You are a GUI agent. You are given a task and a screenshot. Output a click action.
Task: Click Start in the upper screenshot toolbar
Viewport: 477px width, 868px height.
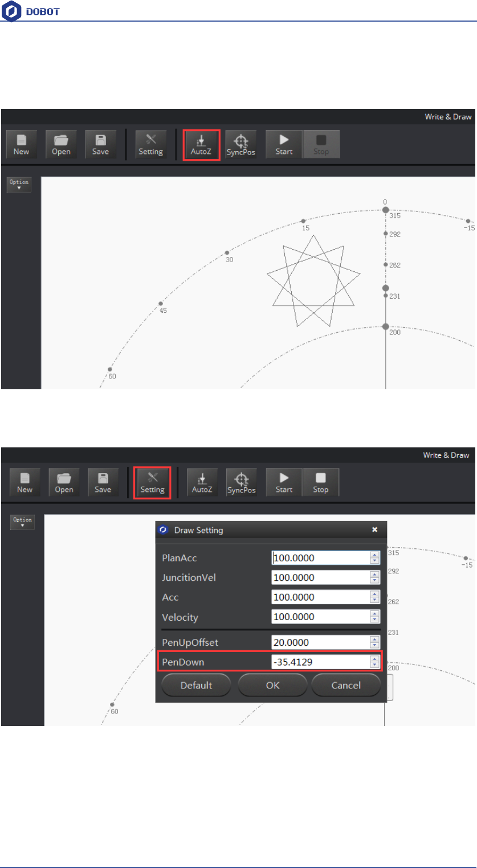284,144
